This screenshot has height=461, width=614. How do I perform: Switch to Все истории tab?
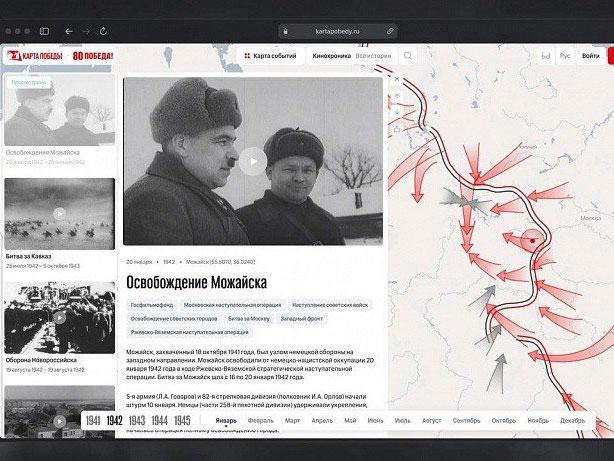(x=373, y=56)
